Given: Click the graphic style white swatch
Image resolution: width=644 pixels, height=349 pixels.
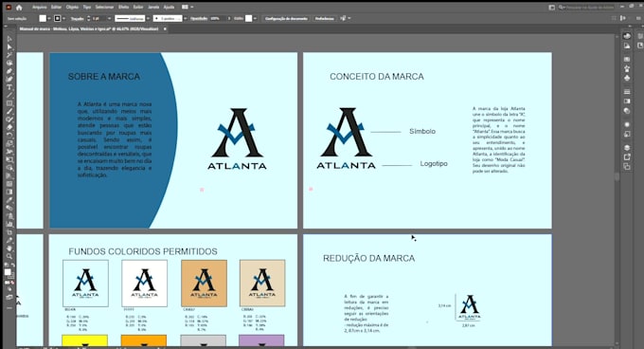Looking at the screenshot, I should 248,19.
